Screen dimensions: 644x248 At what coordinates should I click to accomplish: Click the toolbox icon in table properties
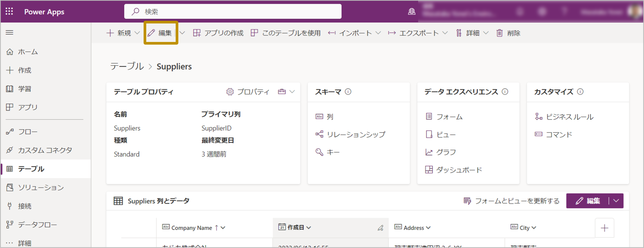[x=282, y=92]
